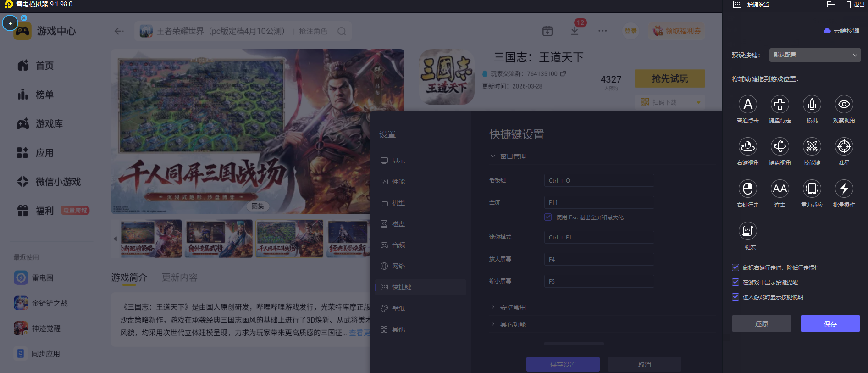The image size is (868, 373).
Task: Click the 老板键 Ctrl + Q shortcut field
Action: [x=599, y=180]
